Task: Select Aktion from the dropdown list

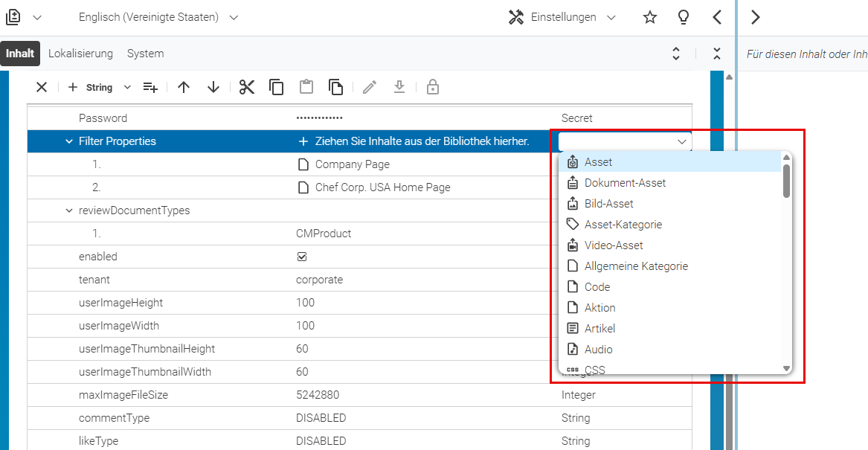Action: [x=670, y=308]
